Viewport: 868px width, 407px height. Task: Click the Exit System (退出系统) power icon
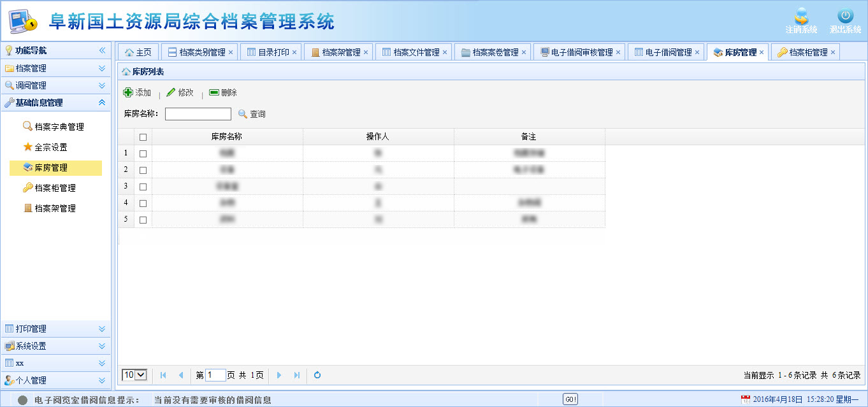[845, 17]
